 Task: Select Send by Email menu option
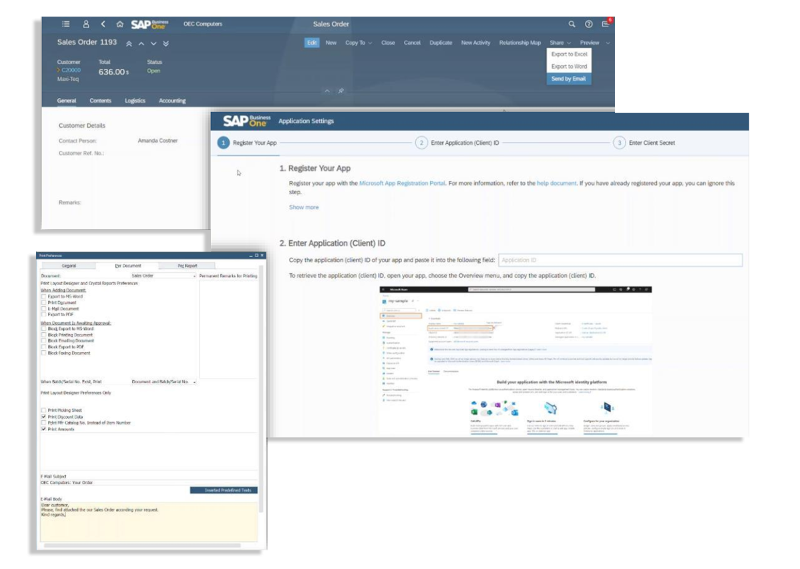[568, 79]
